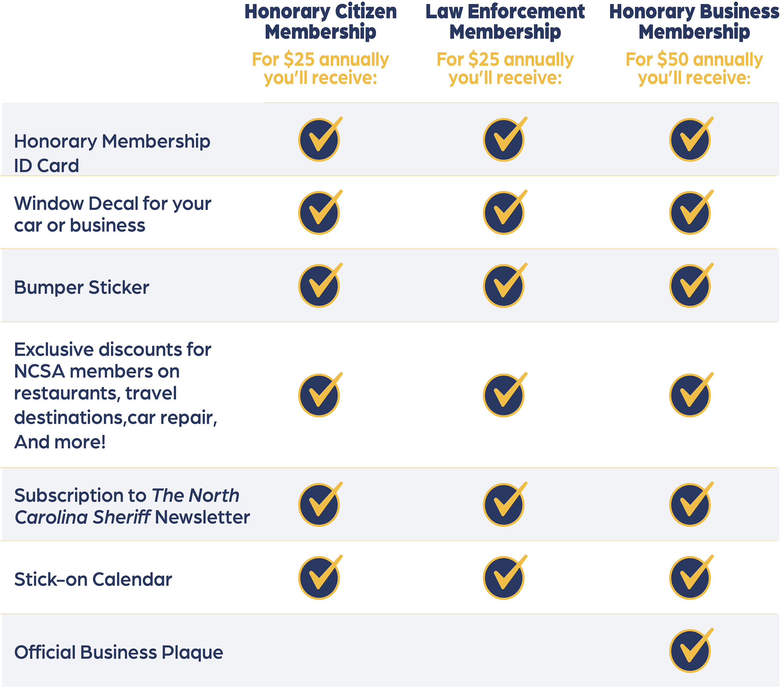Click the Official Business Plaque label
The width and height of the screenshot is (784, 687).
(x=119, y=652)
